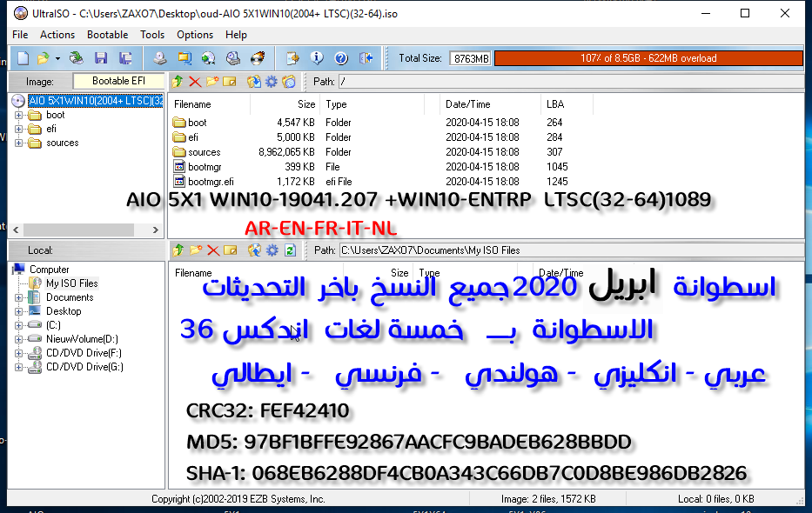812x513 pixels.
Task: Click the image tree horizontal scrollbar thumb
Action: point(78,230)
